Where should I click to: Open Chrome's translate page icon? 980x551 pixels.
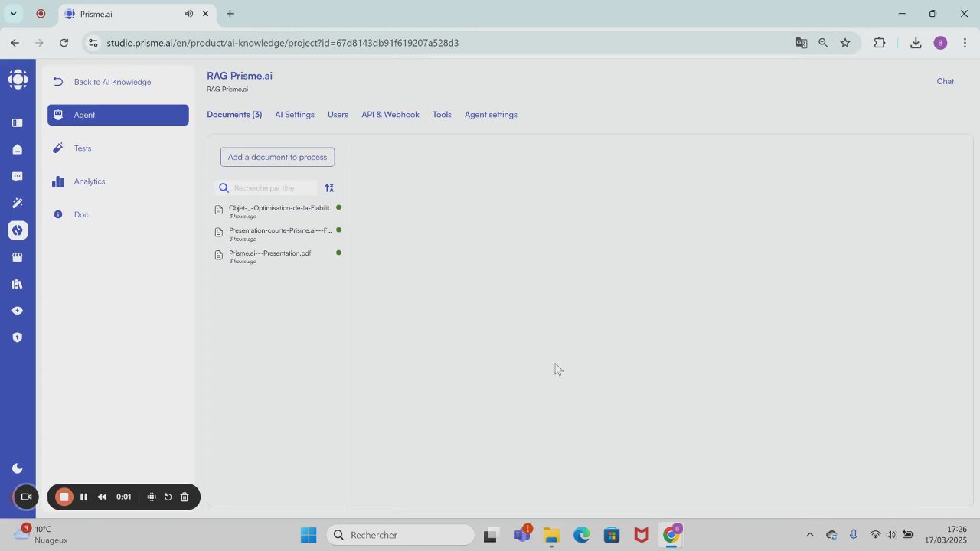coord(802,43)
